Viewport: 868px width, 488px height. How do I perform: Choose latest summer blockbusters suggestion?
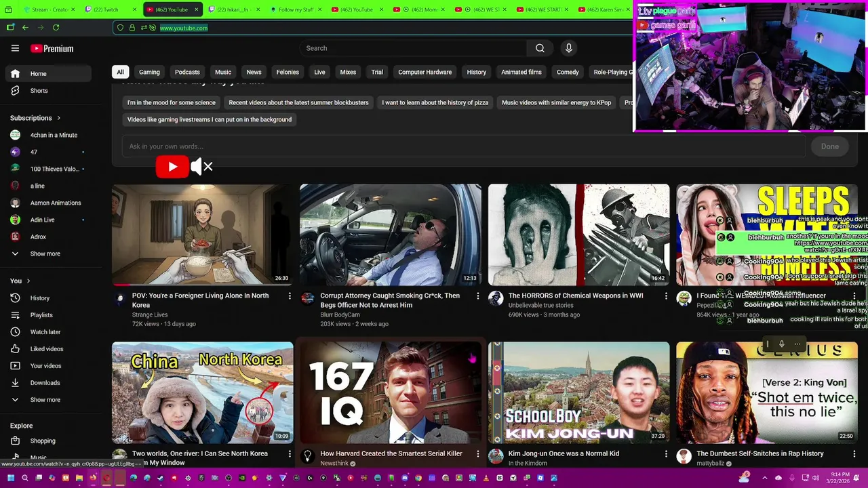(x=298, y=102)
